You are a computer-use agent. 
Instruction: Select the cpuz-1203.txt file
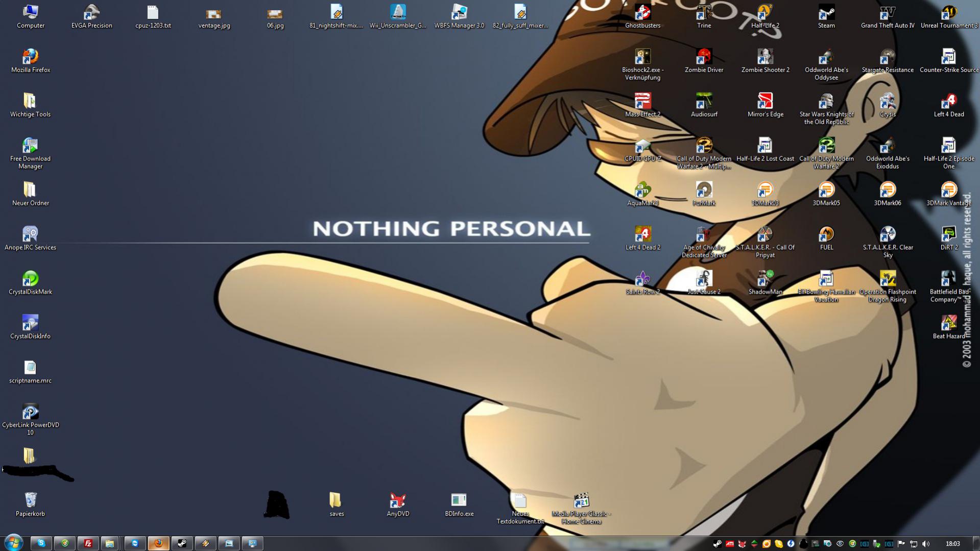[x=153, y=16]
